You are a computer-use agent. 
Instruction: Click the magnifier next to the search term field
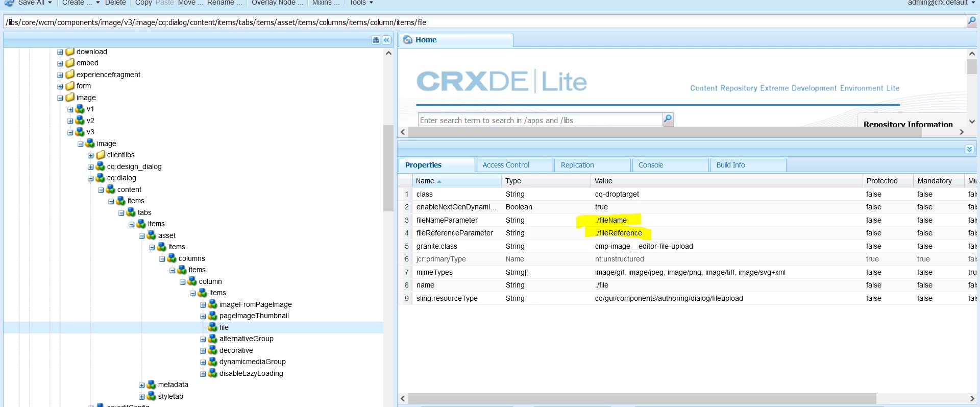click(668, 119)
